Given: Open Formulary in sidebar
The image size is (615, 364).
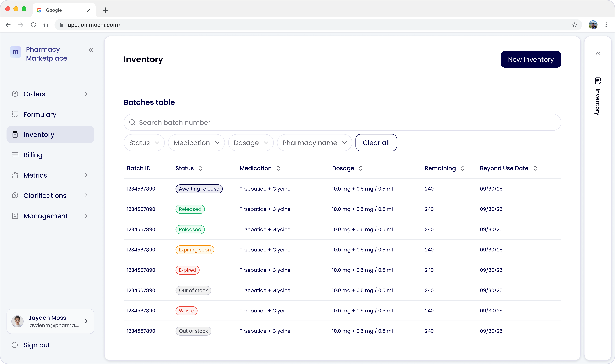Looking at the screenshot, I should 50,114.
